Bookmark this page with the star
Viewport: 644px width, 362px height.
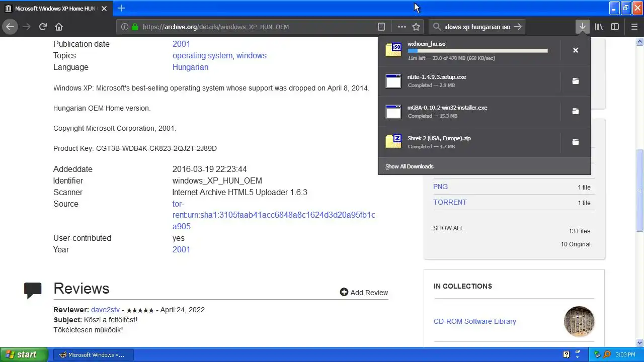tap(416, 27)
